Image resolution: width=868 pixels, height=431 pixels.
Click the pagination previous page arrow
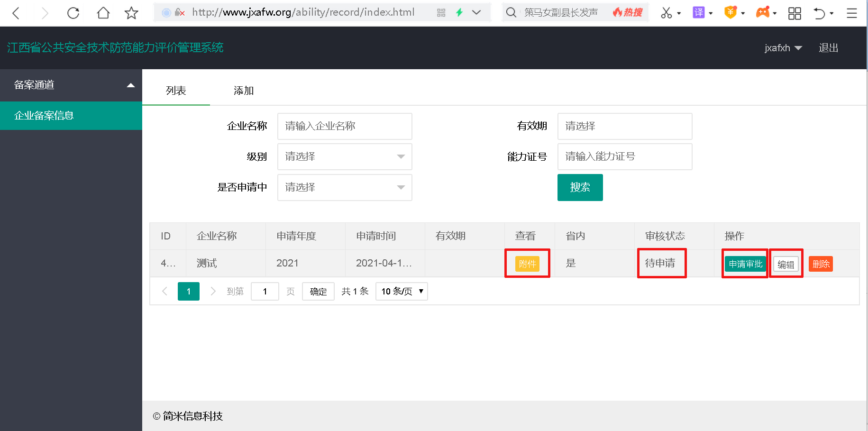[x=164, y=291]
